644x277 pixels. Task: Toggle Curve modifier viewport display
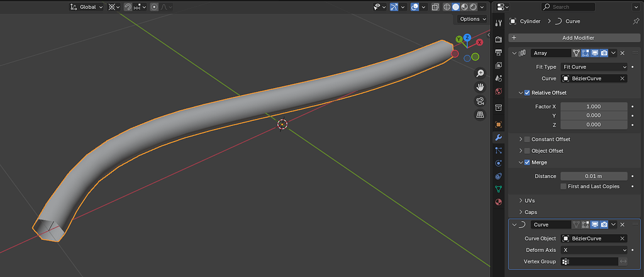[595, 225]
